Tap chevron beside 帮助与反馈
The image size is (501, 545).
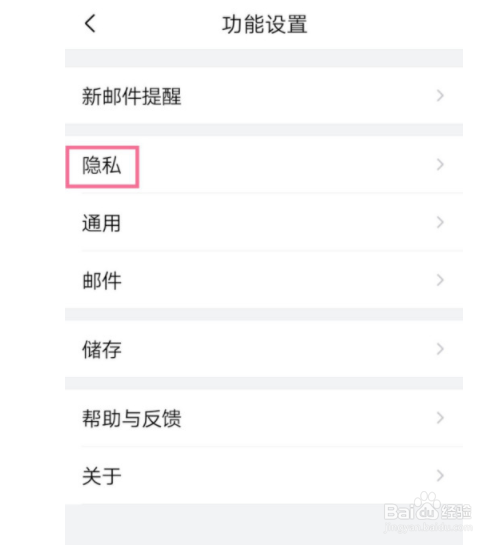[x=440, y=418]
